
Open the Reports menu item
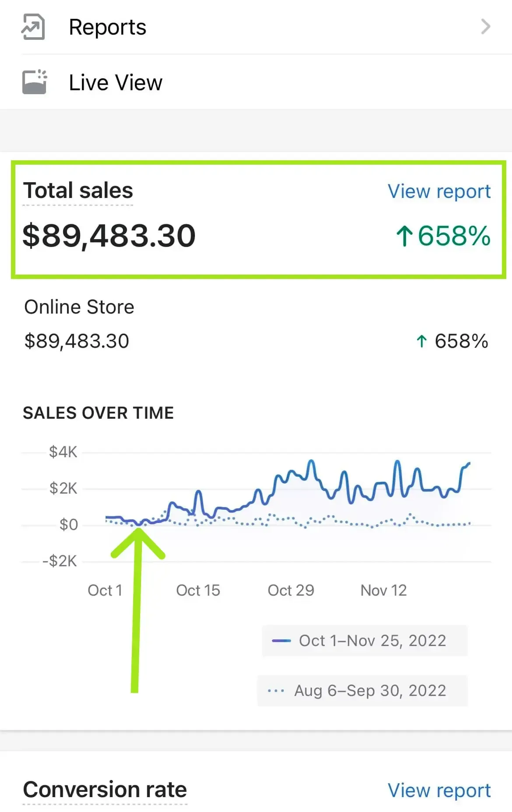click(108, 27)
